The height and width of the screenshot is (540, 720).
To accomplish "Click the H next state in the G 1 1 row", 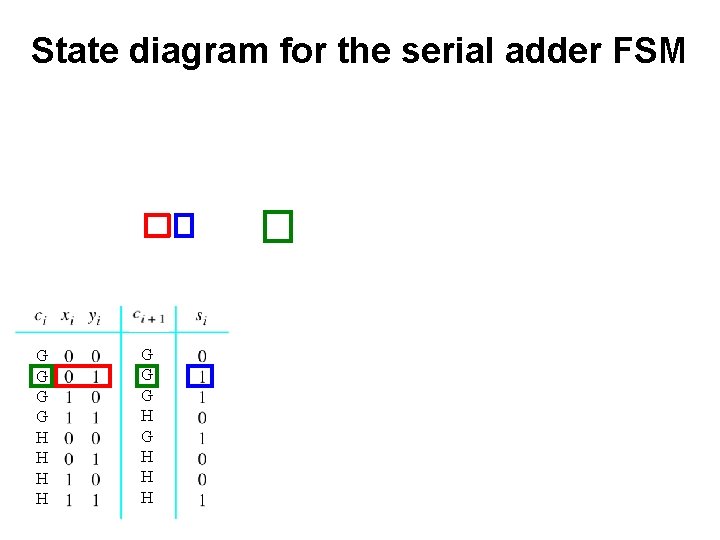I will [147, 416].
